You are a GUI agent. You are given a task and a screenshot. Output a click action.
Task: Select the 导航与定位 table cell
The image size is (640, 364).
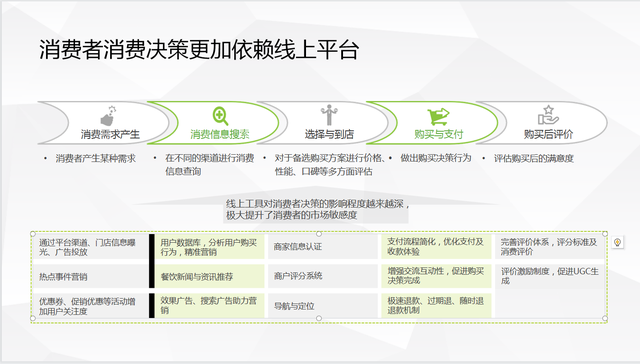[x=322, y=306]
